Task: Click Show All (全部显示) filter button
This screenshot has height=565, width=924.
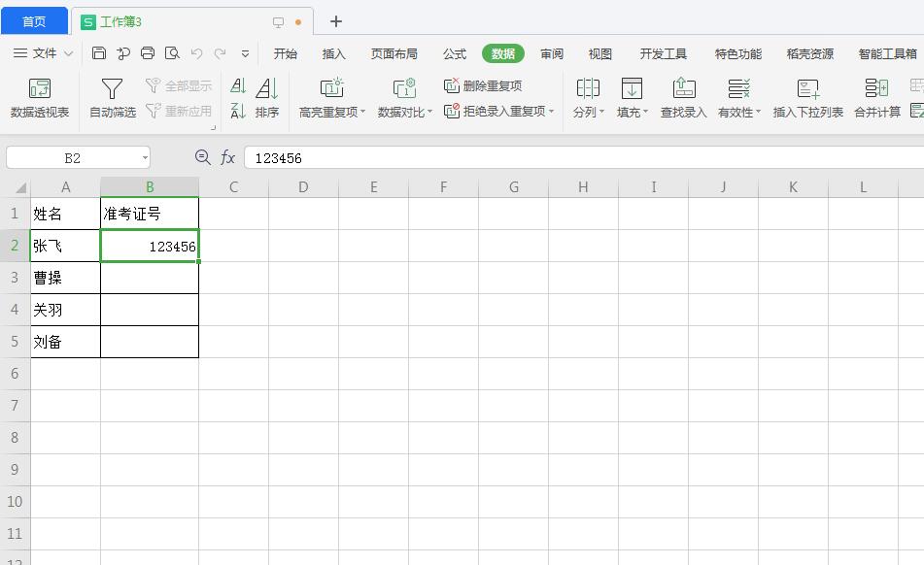Action: tap(179, 86)
